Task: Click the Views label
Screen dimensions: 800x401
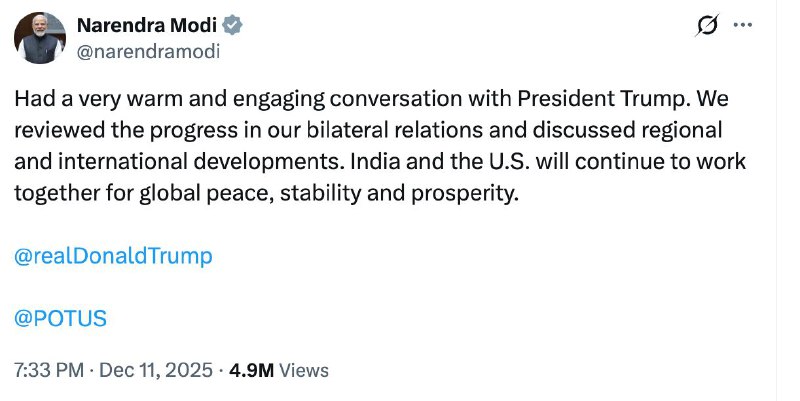Action: click(304, 370)
